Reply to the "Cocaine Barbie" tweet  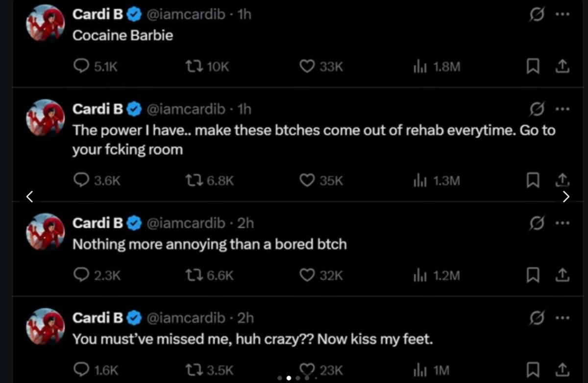80,67
